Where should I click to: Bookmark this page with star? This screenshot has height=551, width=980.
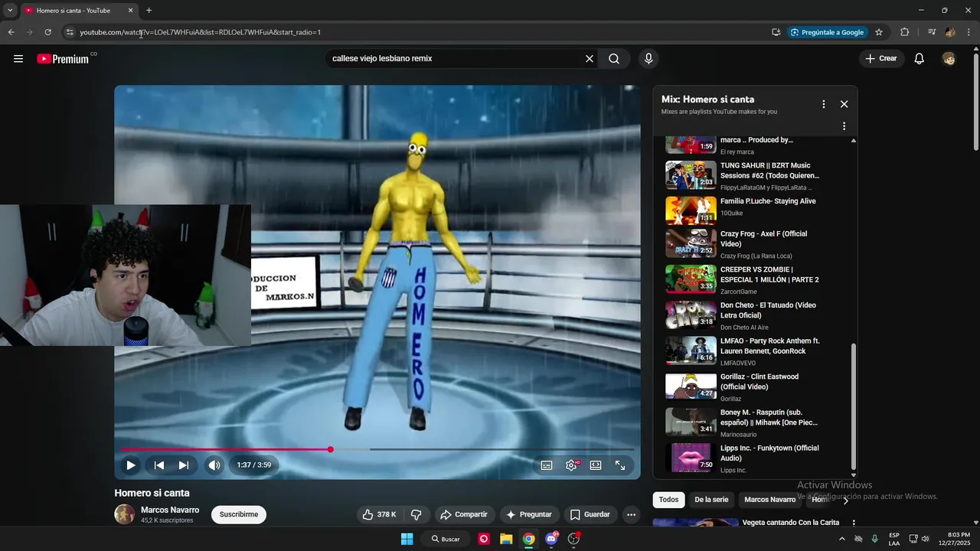(x=879, y=32)
